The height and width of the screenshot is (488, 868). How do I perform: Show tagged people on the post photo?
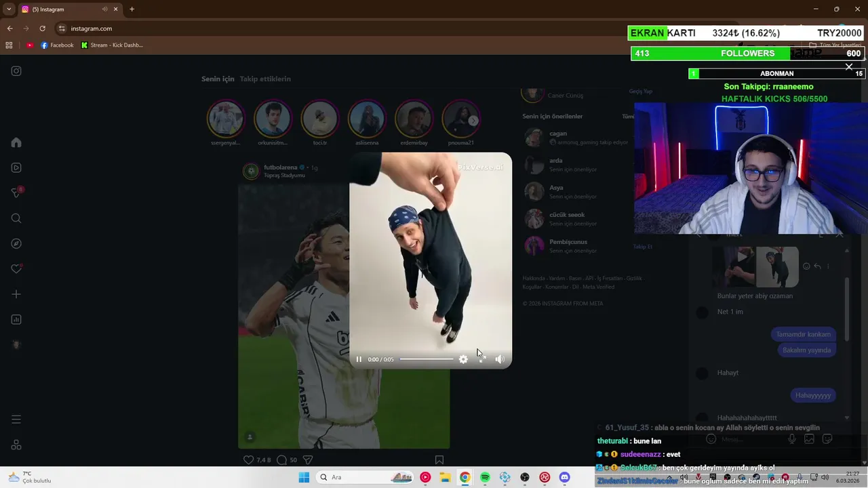pos(250,437)
